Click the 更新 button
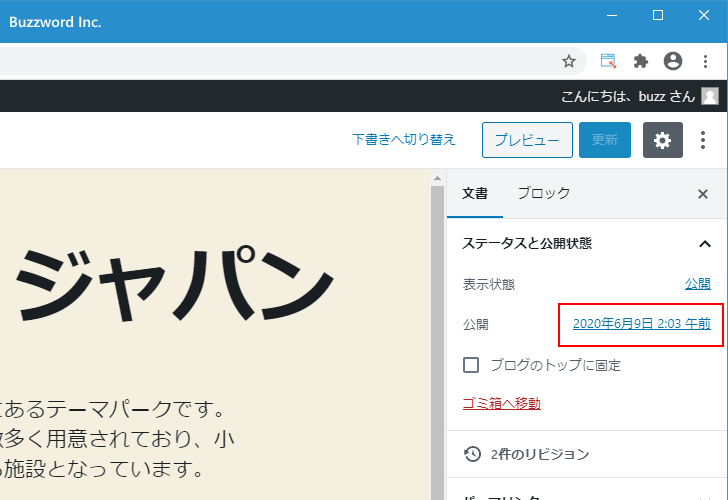Viewport: 728px width, 500px height. pyautogui.click(x=604, y=140)
